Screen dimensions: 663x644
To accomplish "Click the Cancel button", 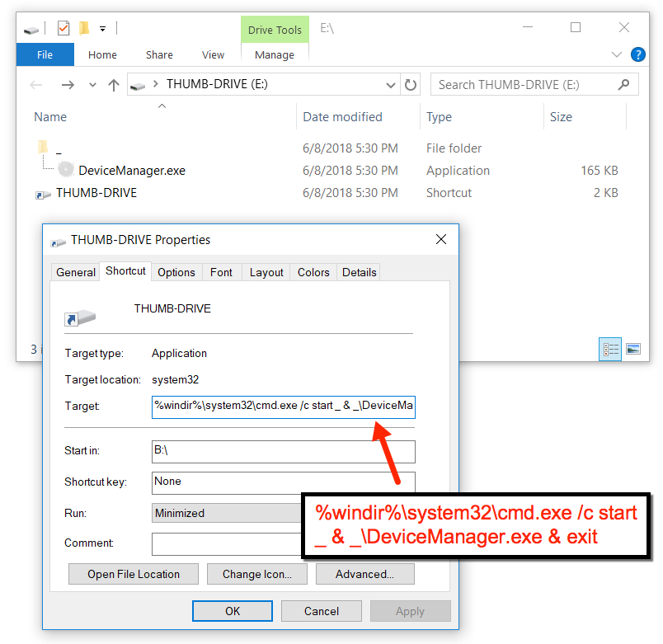I will point(322,611).
